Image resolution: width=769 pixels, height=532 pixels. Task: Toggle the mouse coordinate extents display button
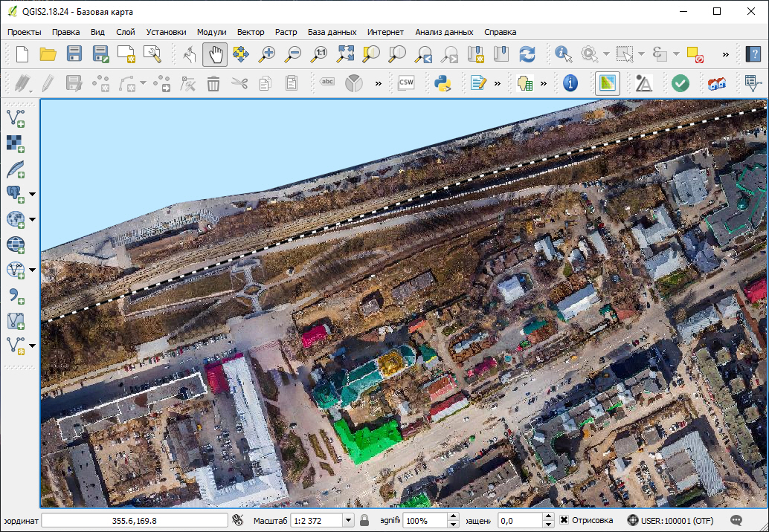pos(238,520)
